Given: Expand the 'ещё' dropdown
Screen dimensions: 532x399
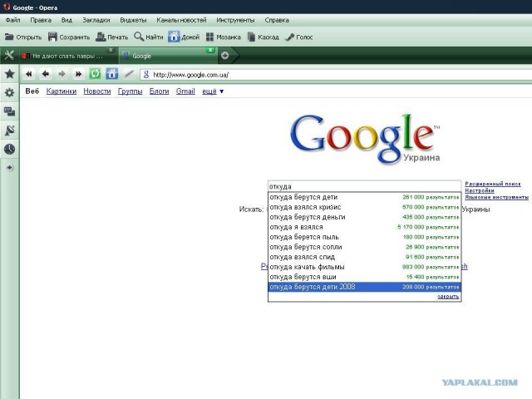Looking at the screenshot, I should tap(213, 91).
